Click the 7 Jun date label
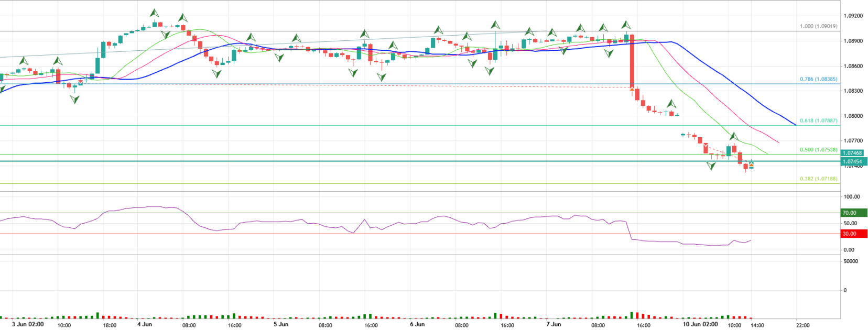The width and height of the screenshot is (868, 330). coord(554,324)
